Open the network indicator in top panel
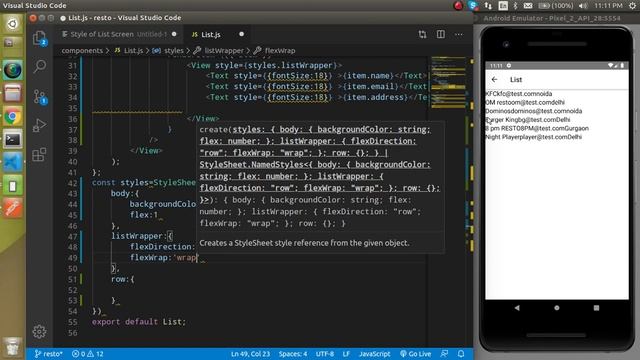Screen dimensions: 640x360 (488, 5)
